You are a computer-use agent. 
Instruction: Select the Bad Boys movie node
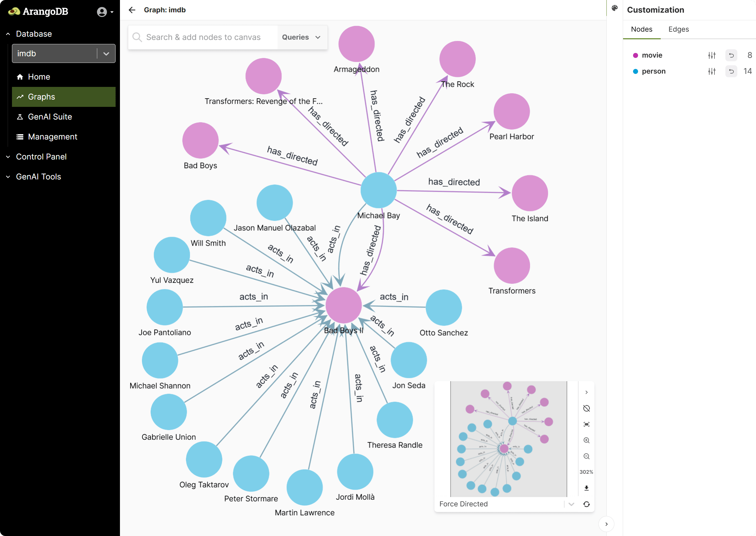click(200, 140)
